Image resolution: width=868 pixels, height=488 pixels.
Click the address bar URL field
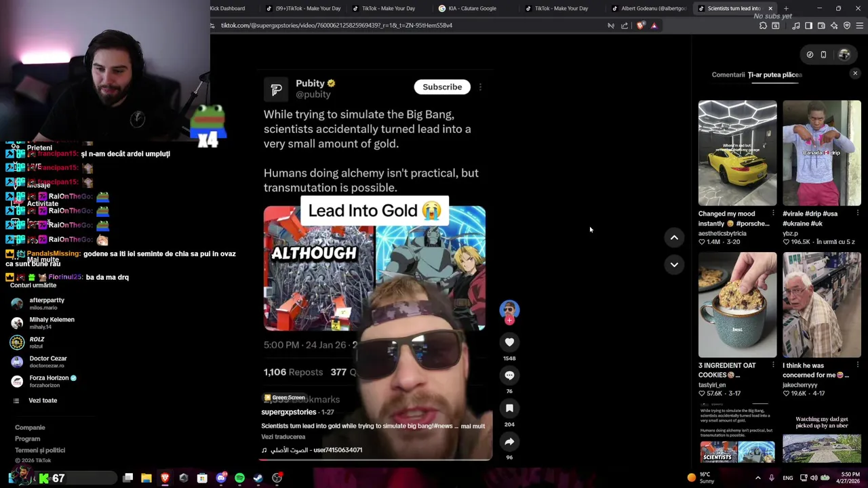click(x=407, y=26)
